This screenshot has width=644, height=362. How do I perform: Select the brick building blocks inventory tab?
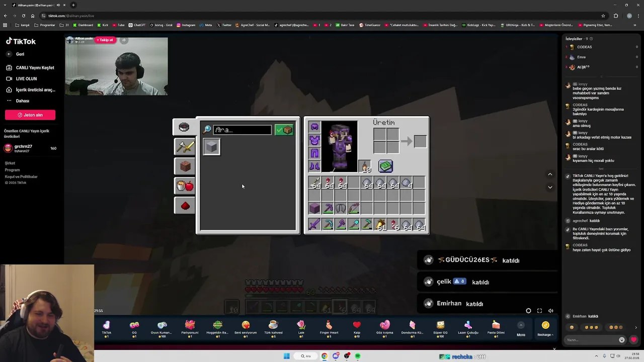(185, 166)
